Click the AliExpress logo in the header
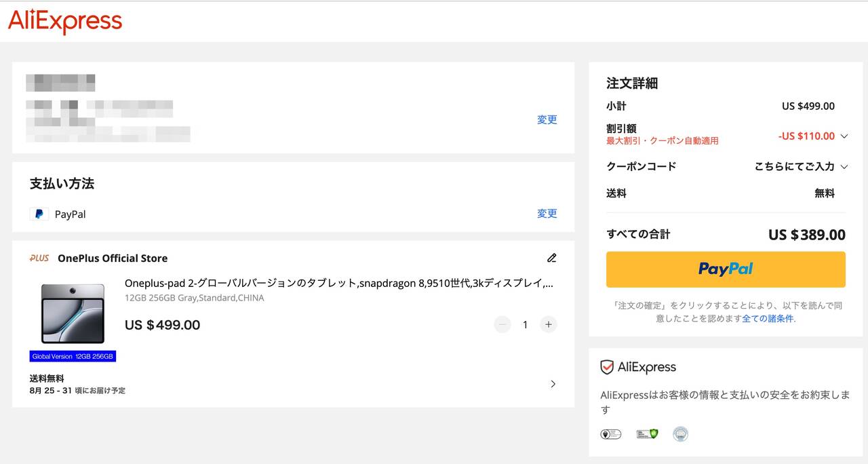868x464 pixels. [x=65, y=21]
